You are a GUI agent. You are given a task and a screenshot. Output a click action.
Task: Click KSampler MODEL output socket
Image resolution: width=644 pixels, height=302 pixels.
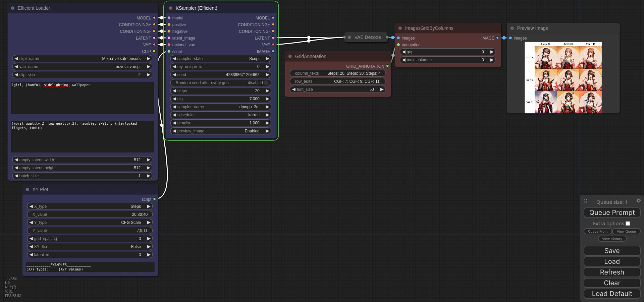273,18
